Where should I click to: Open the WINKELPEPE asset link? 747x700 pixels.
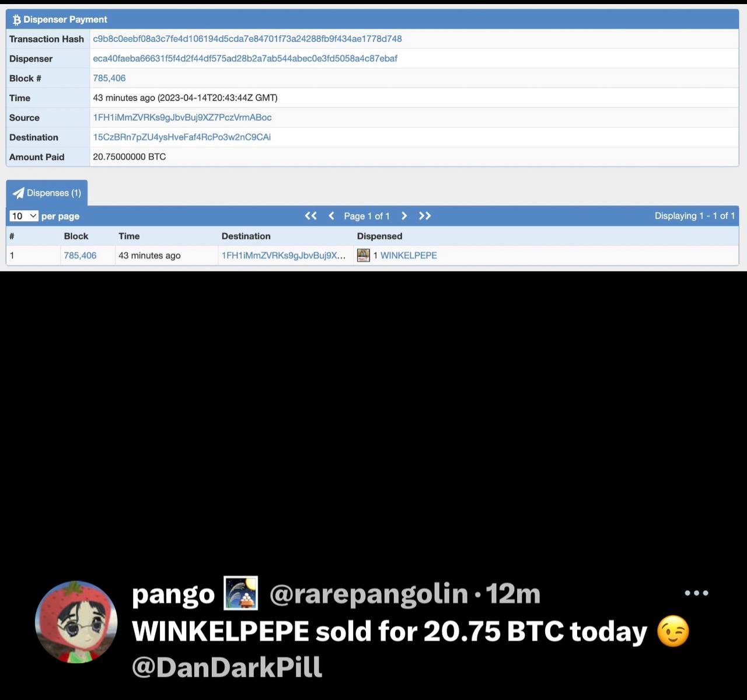pos(409,255)
